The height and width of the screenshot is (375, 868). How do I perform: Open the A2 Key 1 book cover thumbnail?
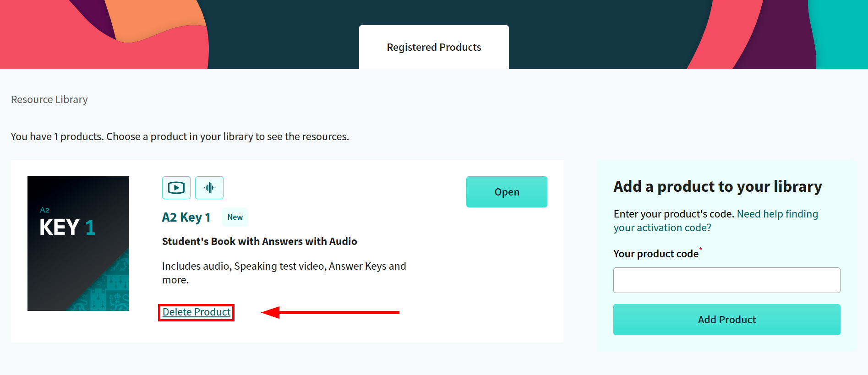click(78, 244)
